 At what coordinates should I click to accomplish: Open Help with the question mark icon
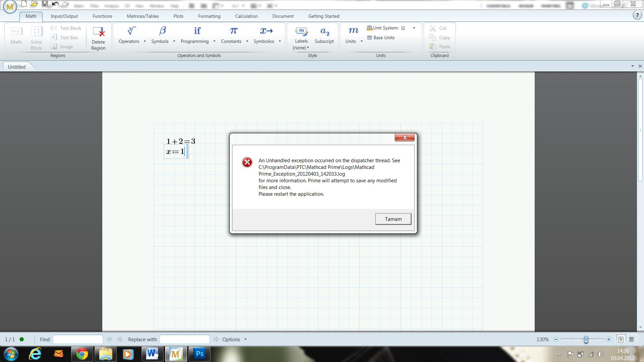[637, 15]
